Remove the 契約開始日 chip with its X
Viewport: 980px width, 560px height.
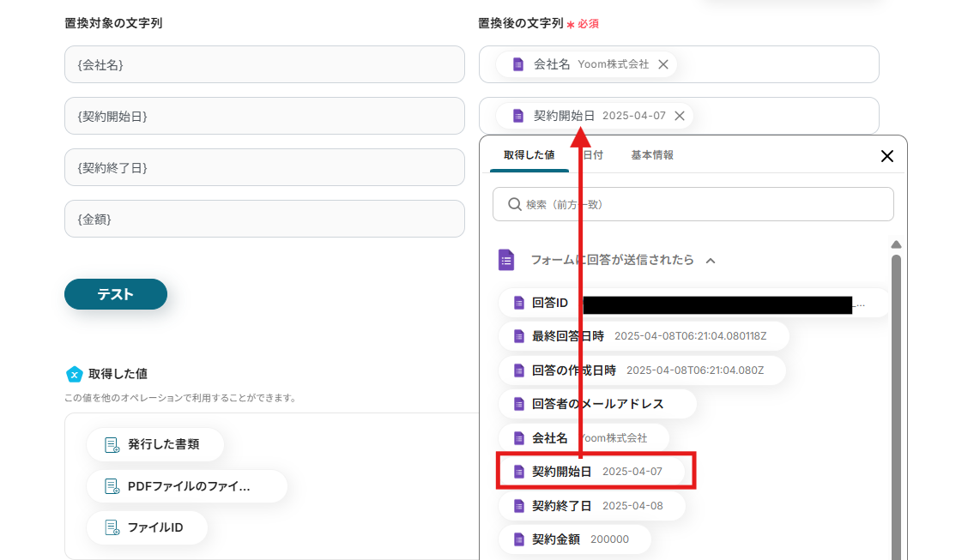click(x=680, y=116)
